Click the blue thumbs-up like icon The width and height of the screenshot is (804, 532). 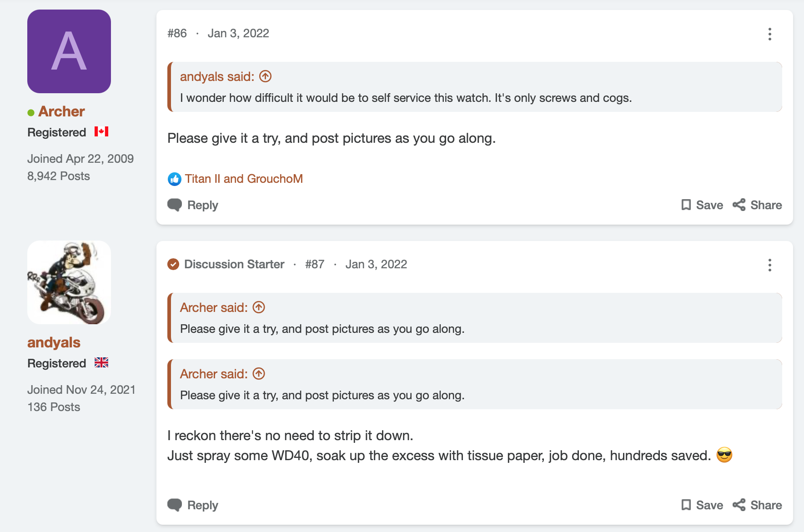(174, 179)
